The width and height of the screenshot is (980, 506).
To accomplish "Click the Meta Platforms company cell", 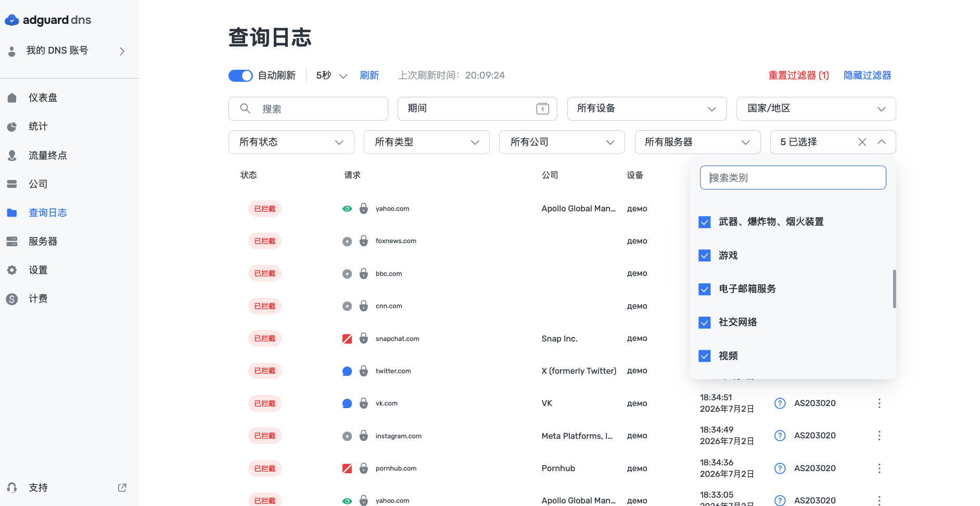I will coord(577,436).
